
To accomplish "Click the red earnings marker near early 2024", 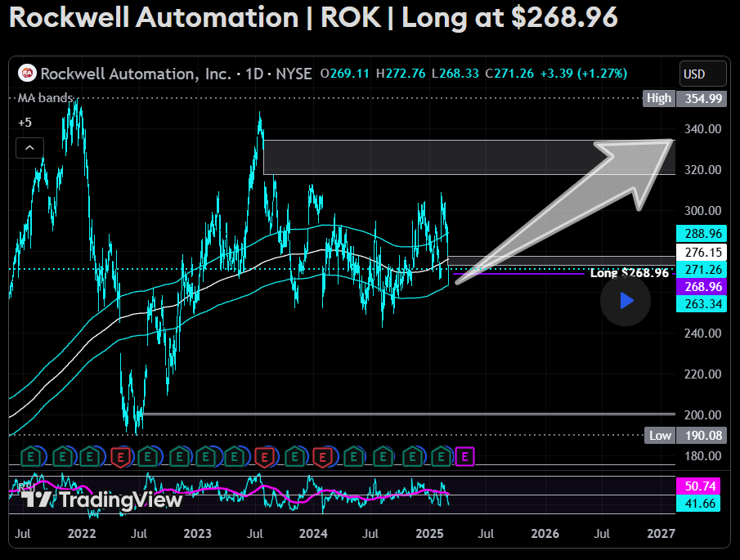I will (x=323, y=457).
